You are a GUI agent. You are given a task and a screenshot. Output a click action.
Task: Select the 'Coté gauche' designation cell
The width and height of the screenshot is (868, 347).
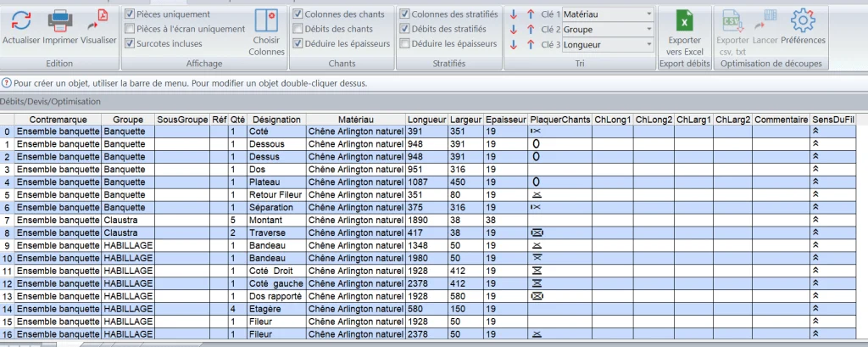[277, 283]
